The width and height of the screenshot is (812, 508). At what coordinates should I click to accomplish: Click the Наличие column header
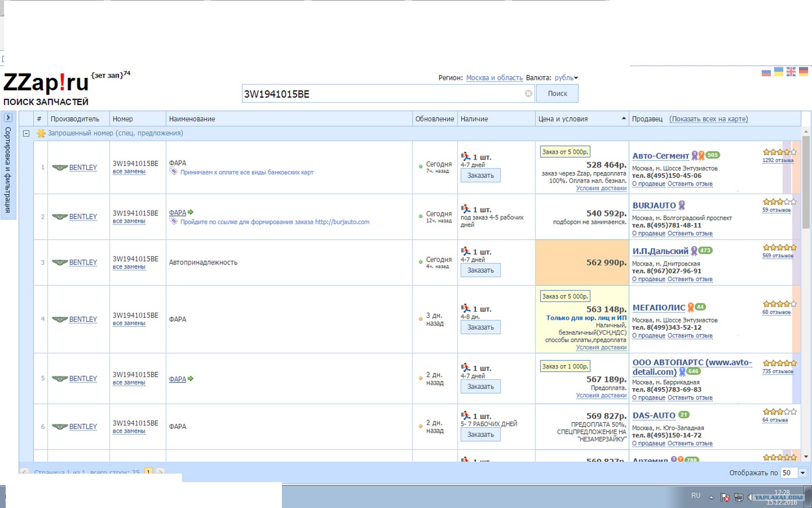tap(496, 119)
